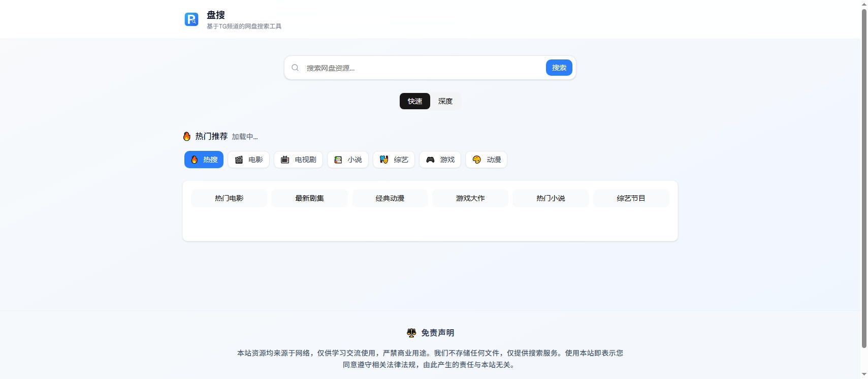
Task: Click the masks icon on 综艺 tab
Action: [384, 160]
